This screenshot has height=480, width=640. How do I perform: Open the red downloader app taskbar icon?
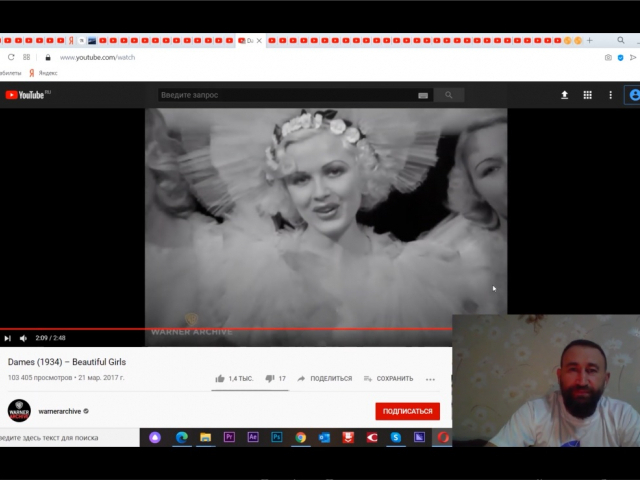(348, 438)
